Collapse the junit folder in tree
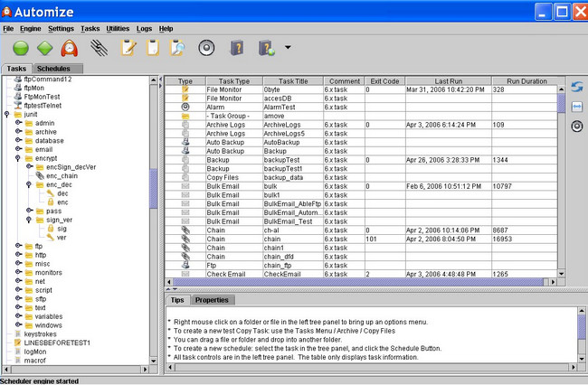The height and width of the screenshot is (385, 588). (8, 114)
